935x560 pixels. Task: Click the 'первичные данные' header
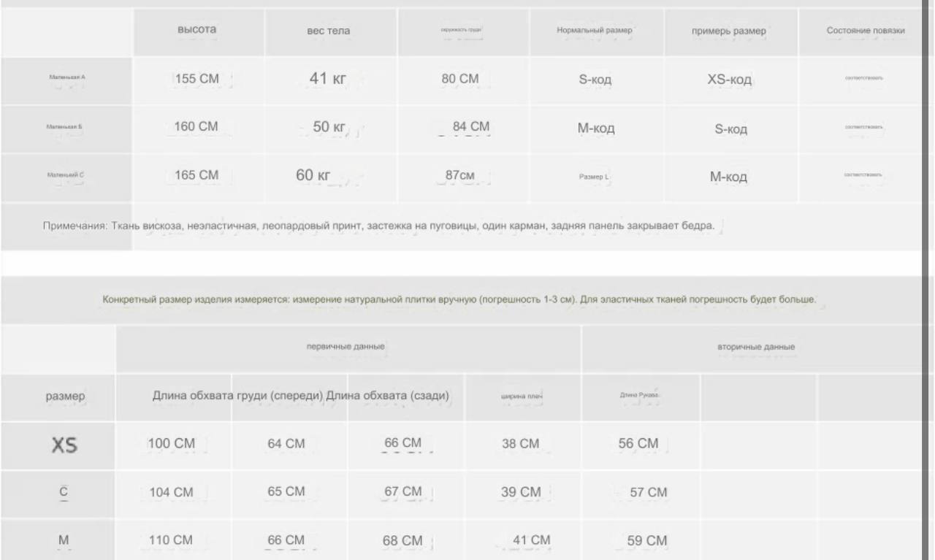(348, 347)
